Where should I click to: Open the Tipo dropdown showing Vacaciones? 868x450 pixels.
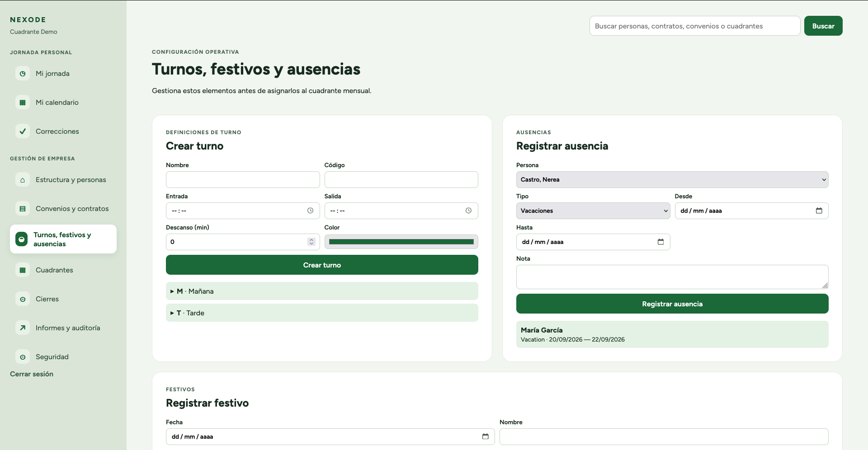pos(593,211)
